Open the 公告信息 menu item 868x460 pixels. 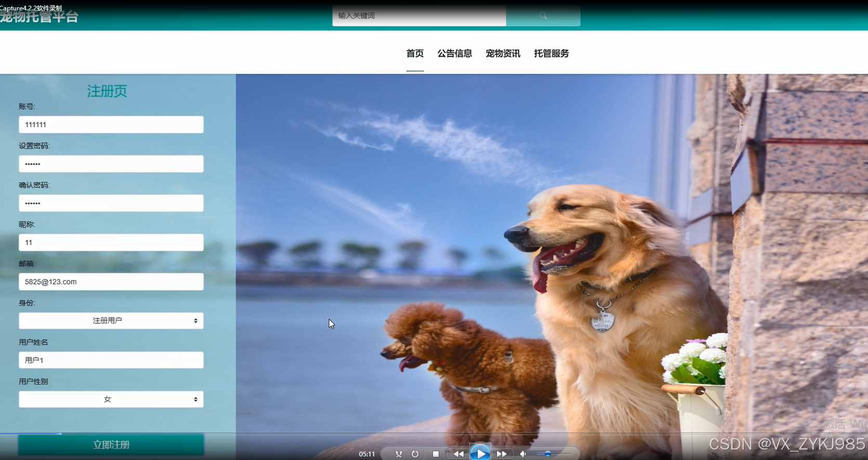coord(455,54)
